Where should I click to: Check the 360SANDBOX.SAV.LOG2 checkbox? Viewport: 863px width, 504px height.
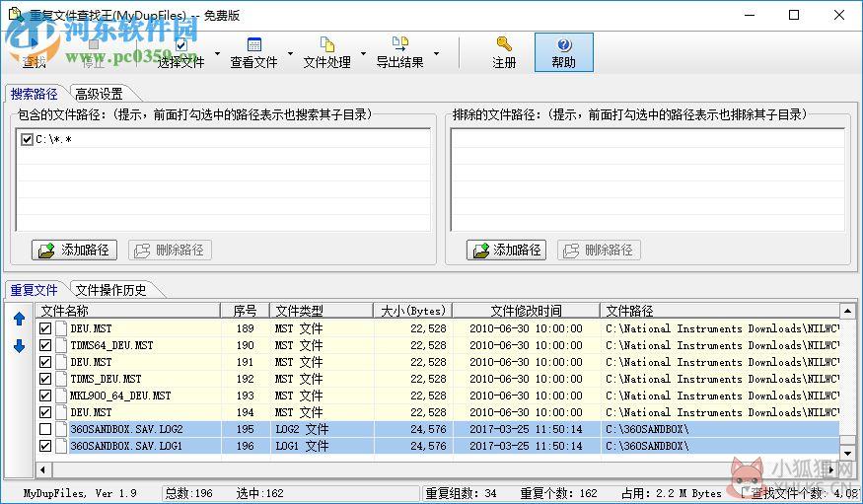(45, 429)
